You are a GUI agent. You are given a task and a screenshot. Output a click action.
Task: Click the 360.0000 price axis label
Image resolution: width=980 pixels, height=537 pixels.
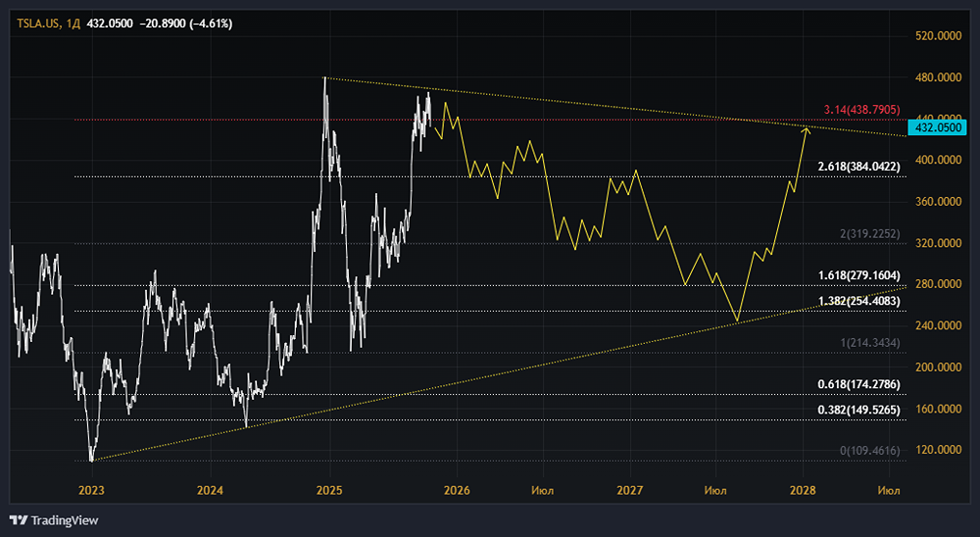tap(938, 201)
